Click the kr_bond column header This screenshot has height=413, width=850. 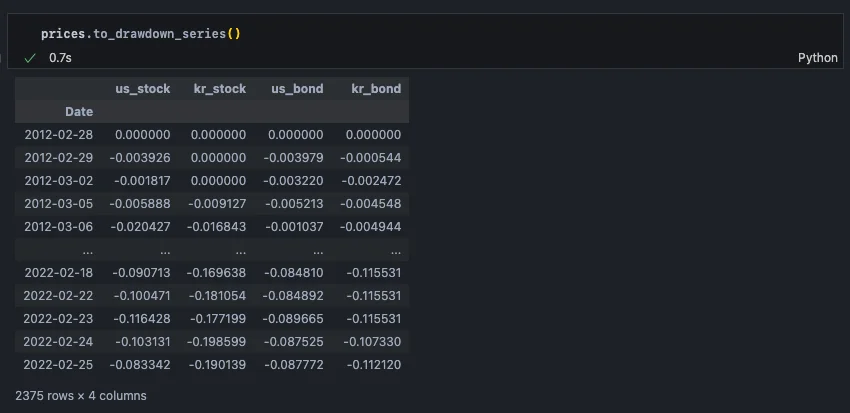tap(376, 89)
